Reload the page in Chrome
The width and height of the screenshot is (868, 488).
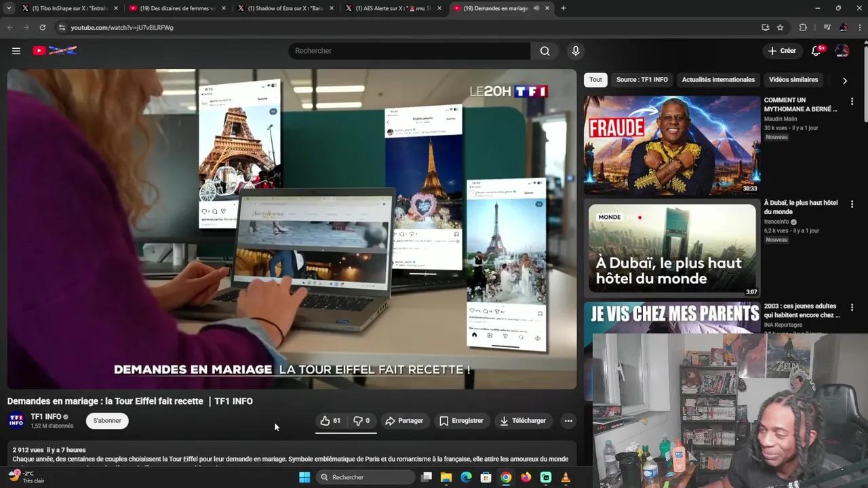[42, 27]
